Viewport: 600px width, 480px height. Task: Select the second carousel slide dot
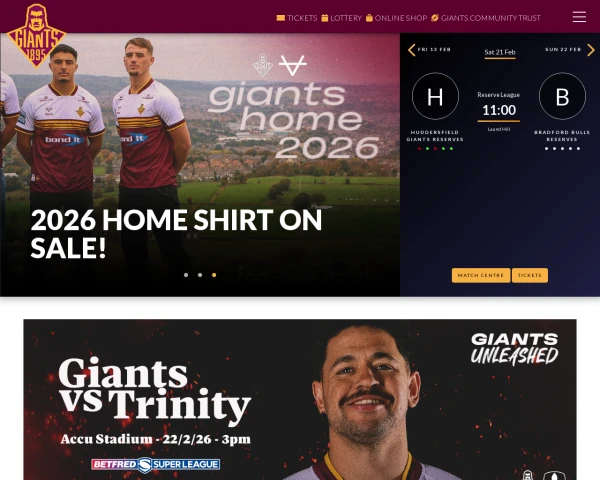point(200,275)
